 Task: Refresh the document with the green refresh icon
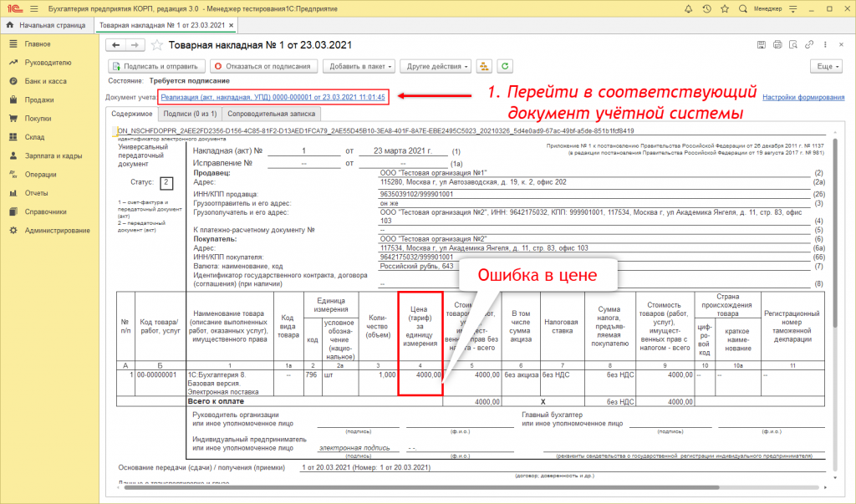[505, 66]
